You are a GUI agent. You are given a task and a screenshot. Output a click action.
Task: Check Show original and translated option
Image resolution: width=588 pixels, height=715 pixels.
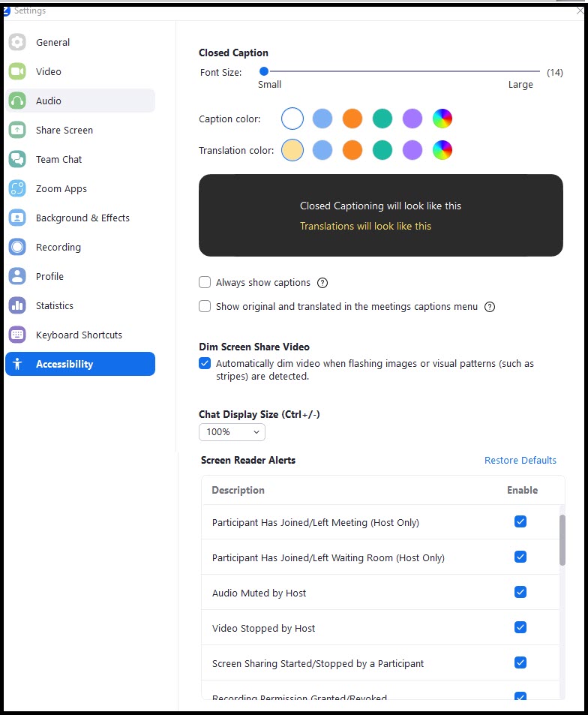tap(205, 306)
